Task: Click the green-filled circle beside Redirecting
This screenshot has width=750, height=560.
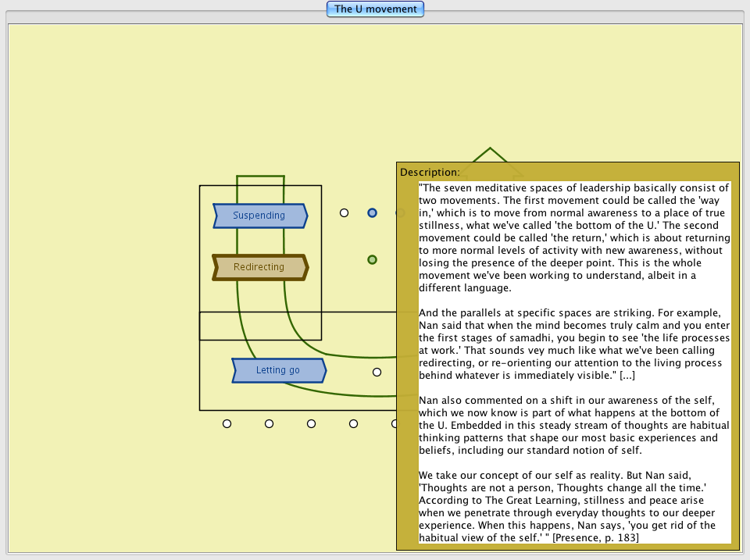Action: [373, 259]
